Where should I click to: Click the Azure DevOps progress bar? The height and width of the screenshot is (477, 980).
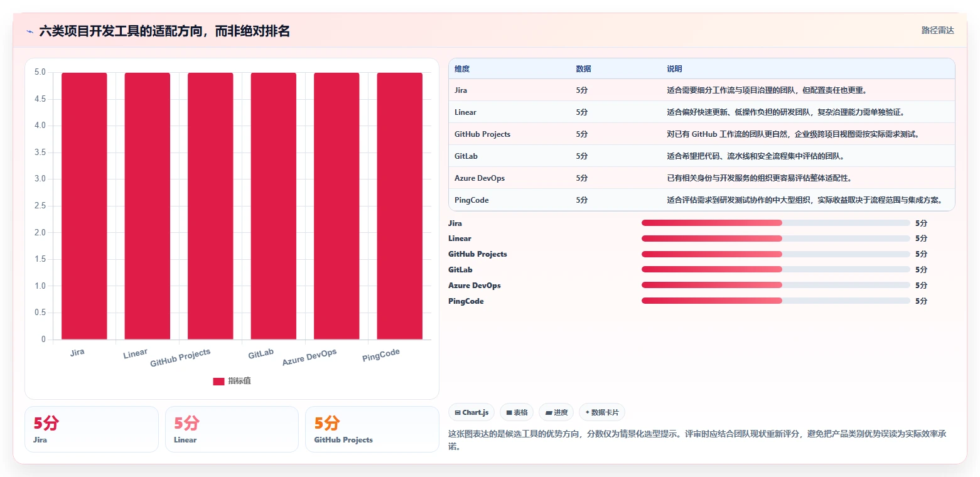coord(775,285)
